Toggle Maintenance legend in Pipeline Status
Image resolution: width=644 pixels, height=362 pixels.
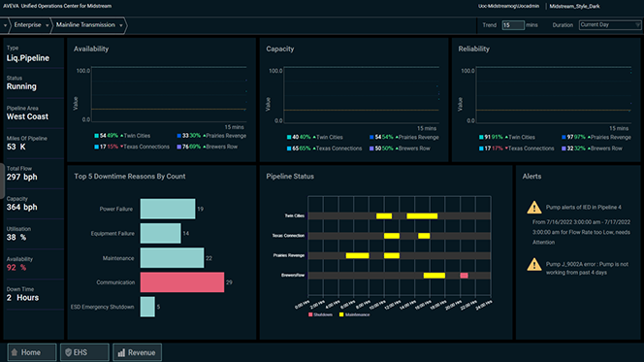click(354, 314)
